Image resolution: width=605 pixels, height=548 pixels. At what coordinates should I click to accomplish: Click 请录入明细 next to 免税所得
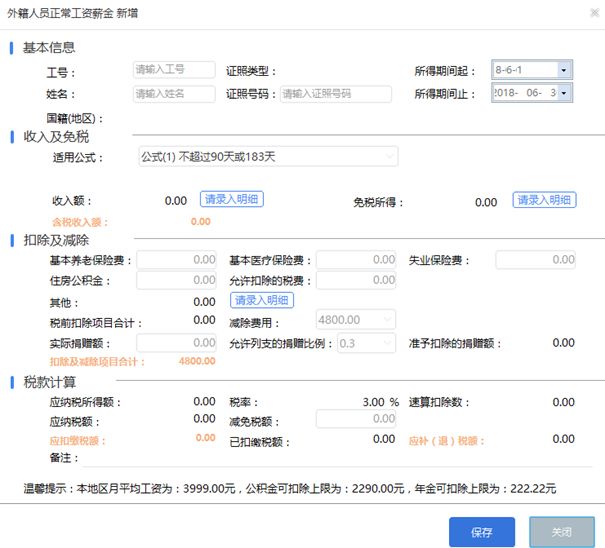click(545, 200)
